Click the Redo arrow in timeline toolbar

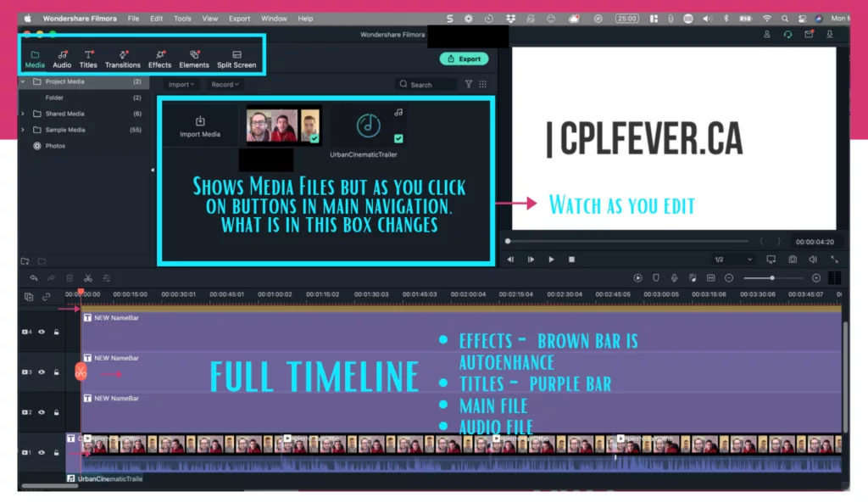52,278
